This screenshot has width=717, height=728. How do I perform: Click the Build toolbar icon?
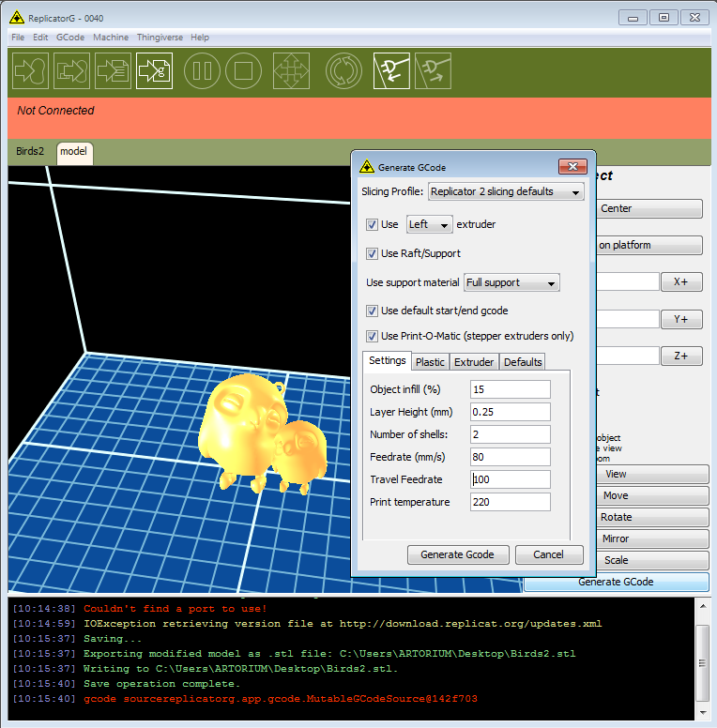point(30,70)
